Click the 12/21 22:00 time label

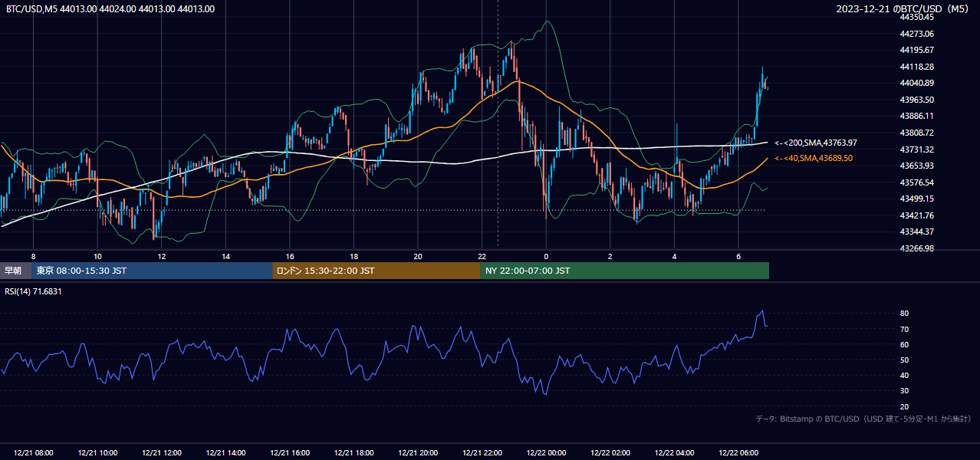click(x=482, y=453)
